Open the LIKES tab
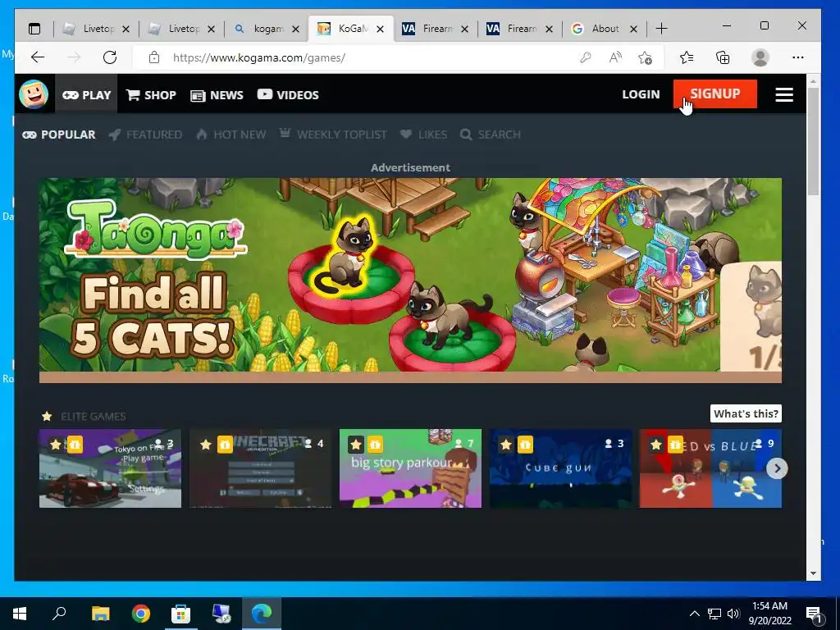Screen dimensions: 840x630 (x=424, y=135)
